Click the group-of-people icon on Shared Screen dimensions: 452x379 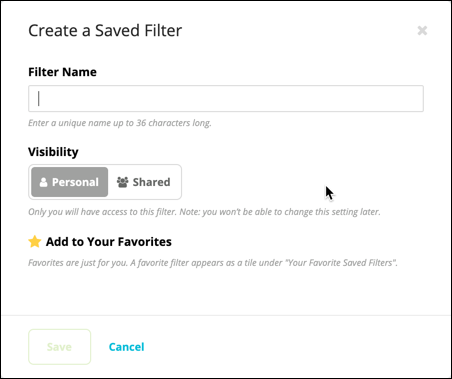[x=122, y=182]
